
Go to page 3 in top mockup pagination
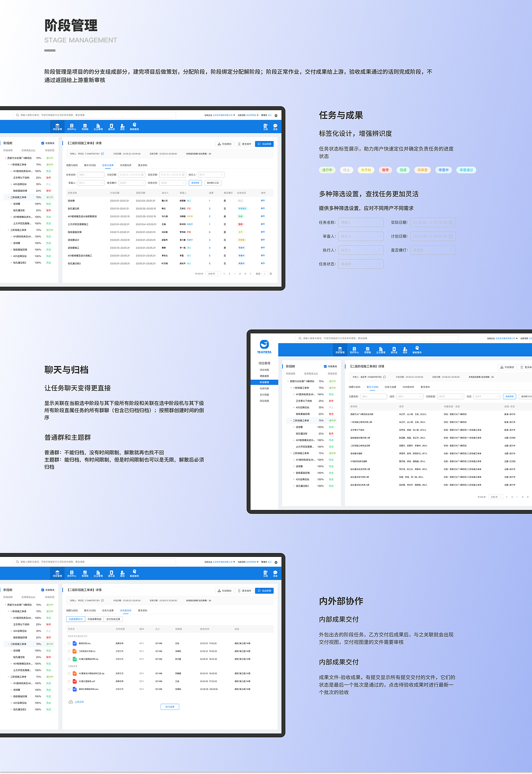point(240,274)
